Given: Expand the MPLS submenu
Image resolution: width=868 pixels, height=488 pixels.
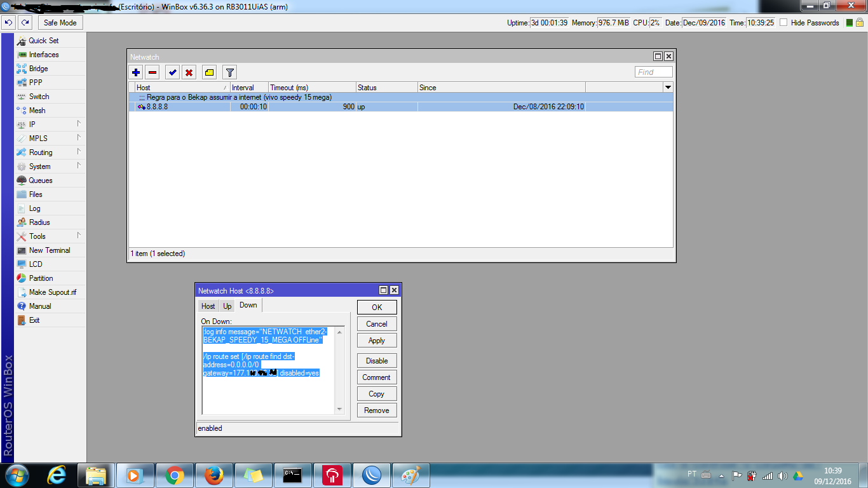Looking at the screenshot, I should click(50, 139).
